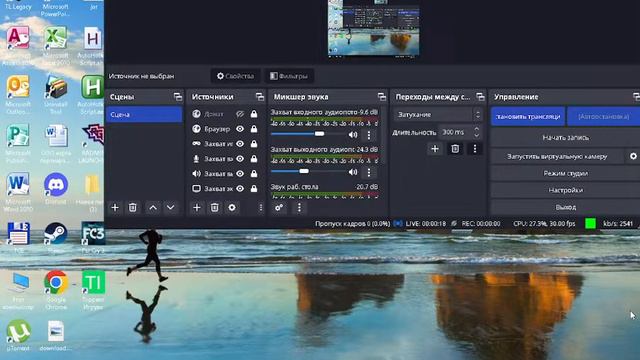Stop the stream with Остановить трансляцию
This screenshot has height=360, width=640.
pos(528,116)
